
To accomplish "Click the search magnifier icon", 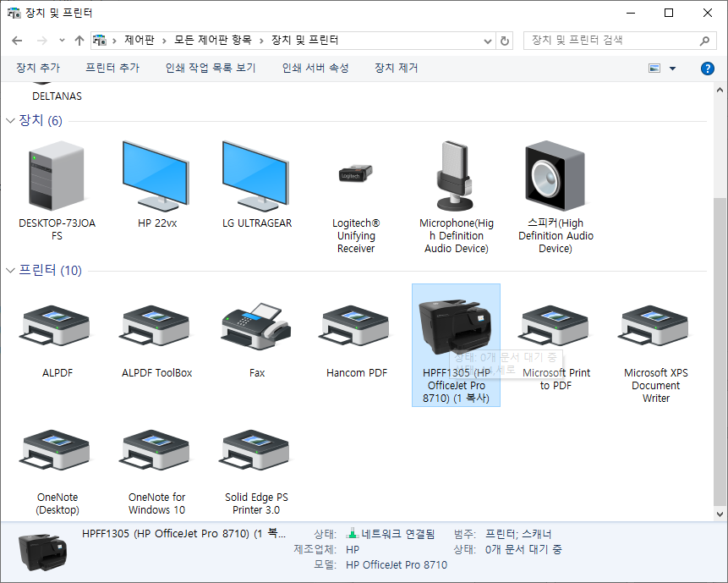I will pos(704,41).
